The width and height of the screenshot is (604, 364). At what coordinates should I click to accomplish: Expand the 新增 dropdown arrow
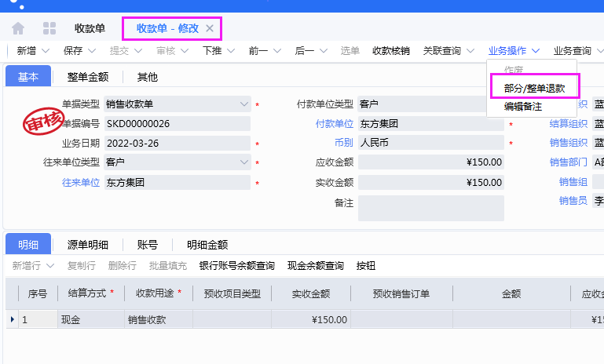(x=46, y=51)
